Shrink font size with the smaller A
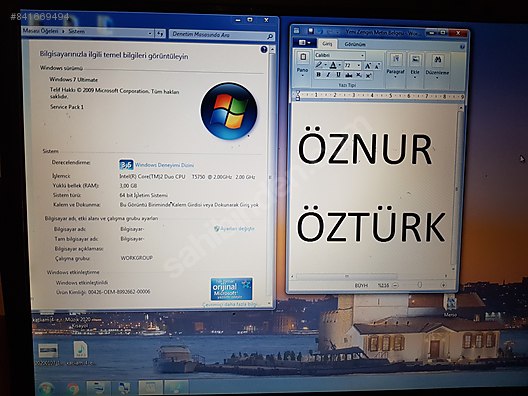This screenshot has width=528, height=396. click(377, 66)
